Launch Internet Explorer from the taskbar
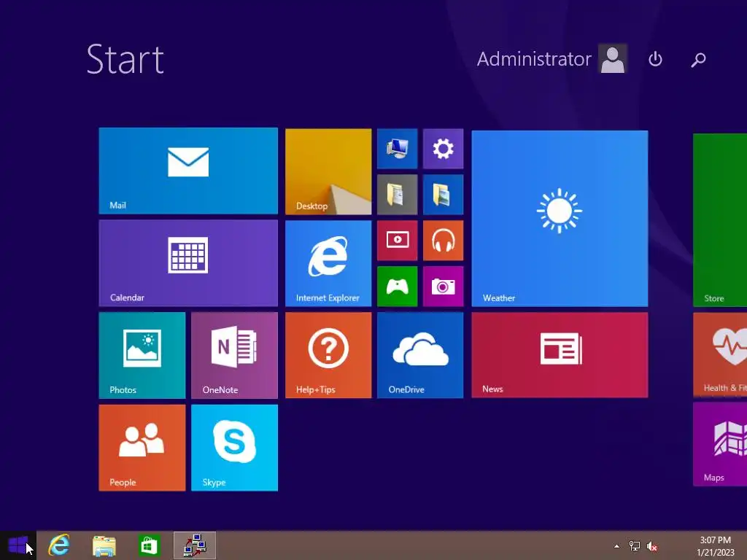747x560 pixels. click(x=59, y=545)
